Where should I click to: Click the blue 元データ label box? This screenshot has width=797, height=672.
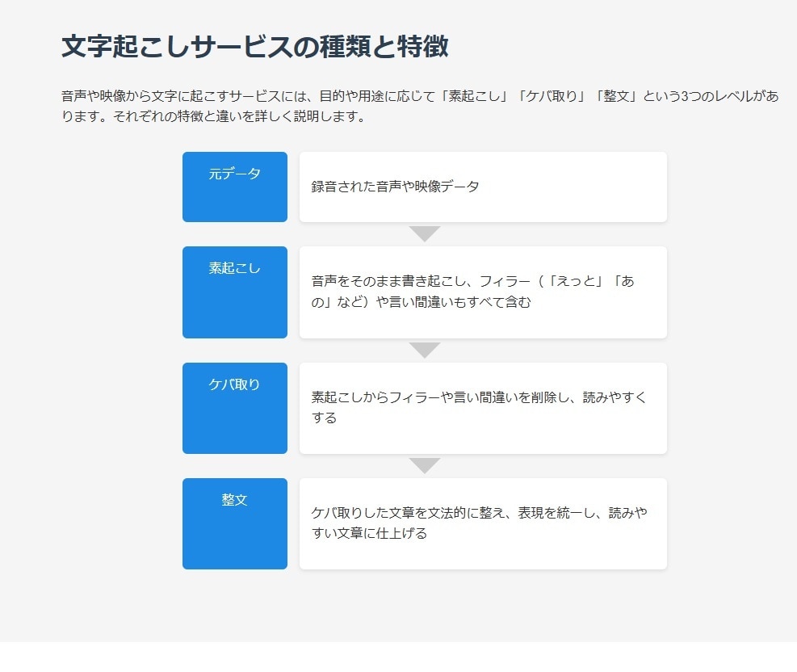[x=235, y=187]
